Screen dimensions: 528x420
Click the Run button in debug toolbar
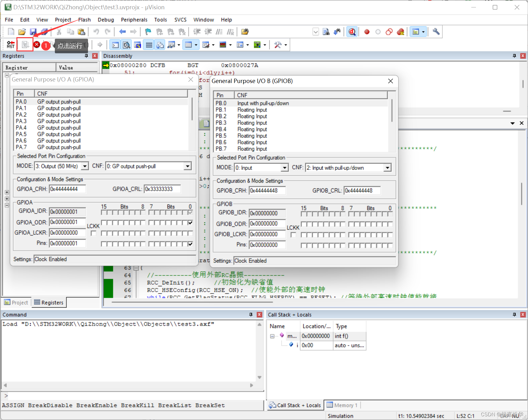pos(25,45)
